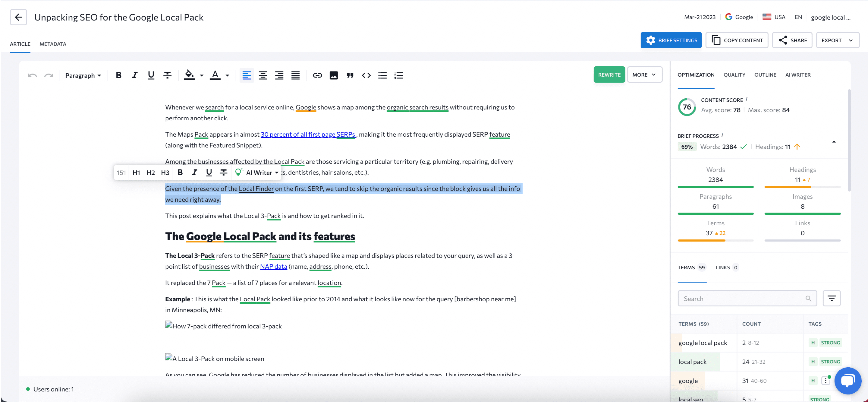Toggle the AI Writer panel tab
Screen dimensions: 868x402
(798, 75)
